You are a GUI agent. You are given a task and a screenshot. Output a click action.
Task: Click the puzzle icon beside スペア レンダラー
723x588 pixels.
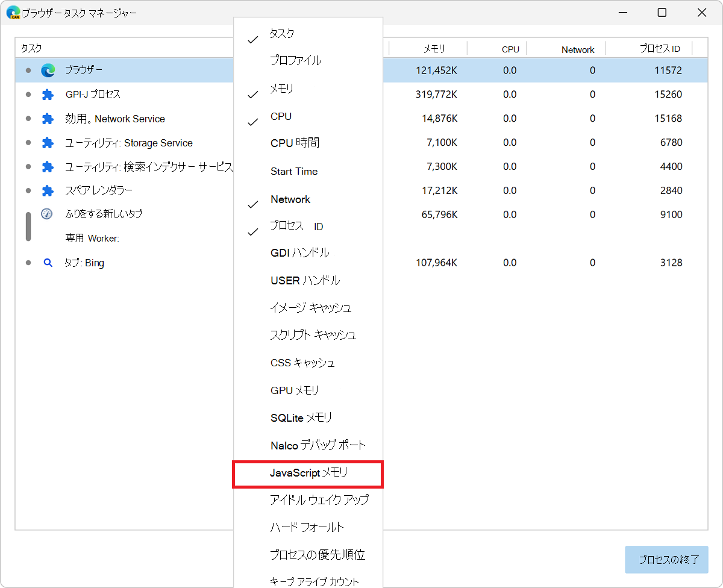tap(48, 190)
